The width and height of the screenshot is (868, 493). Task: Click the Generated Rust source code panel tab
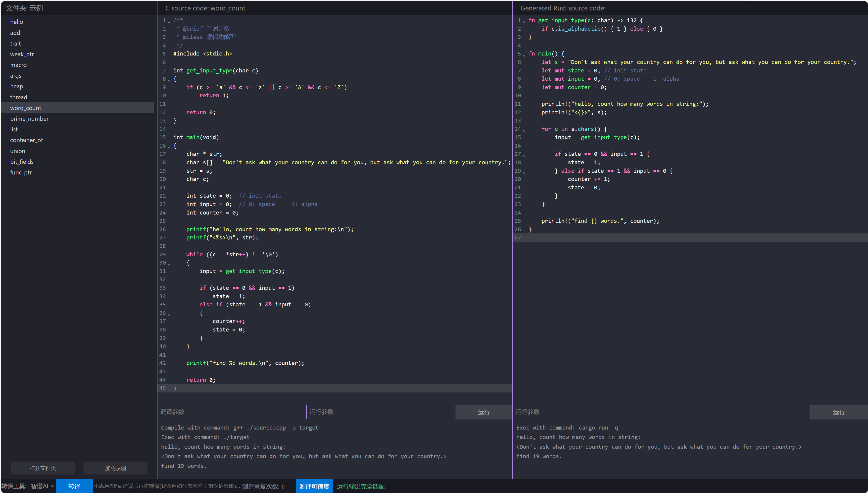coord(560,8)
